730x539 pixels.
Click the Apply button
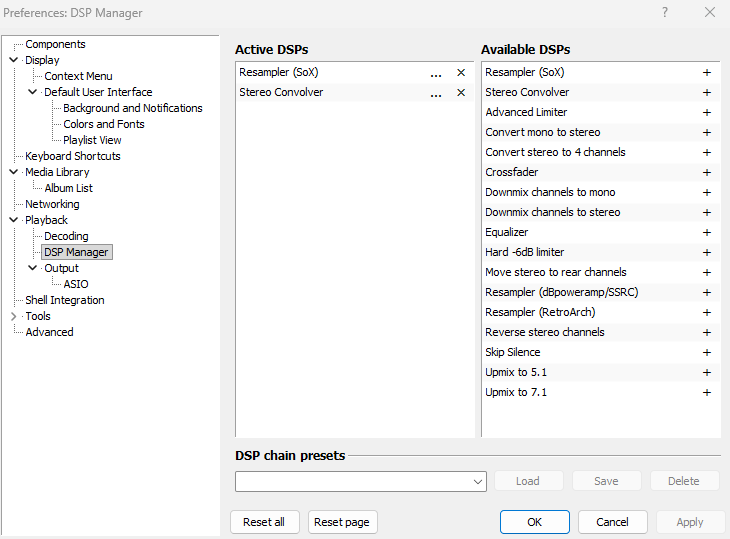coord(690,522)
